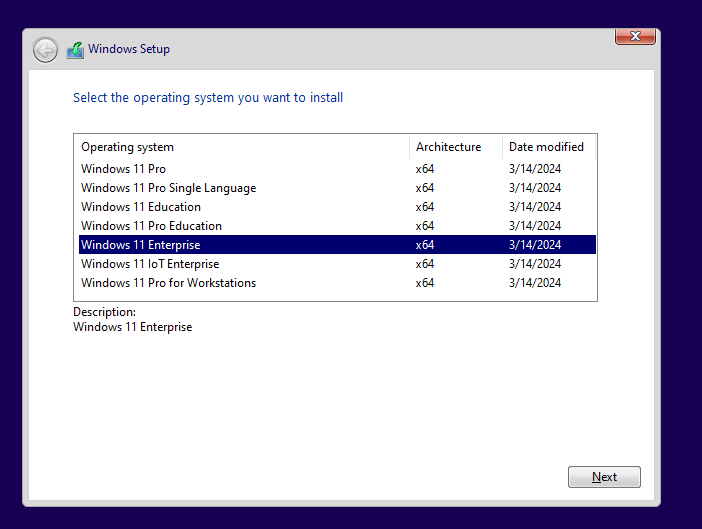Select Windows 11 IoT Enterprise
Screen dimensions: 702x529
coord(337,264)
